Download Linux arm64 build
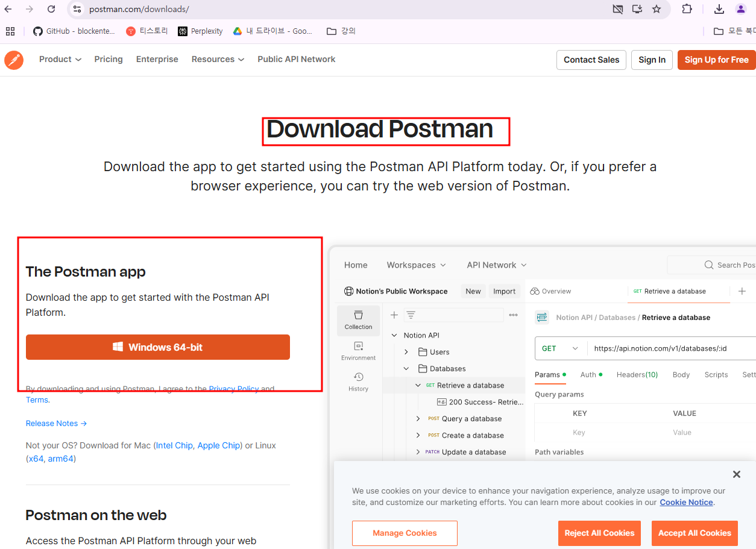 61,459
